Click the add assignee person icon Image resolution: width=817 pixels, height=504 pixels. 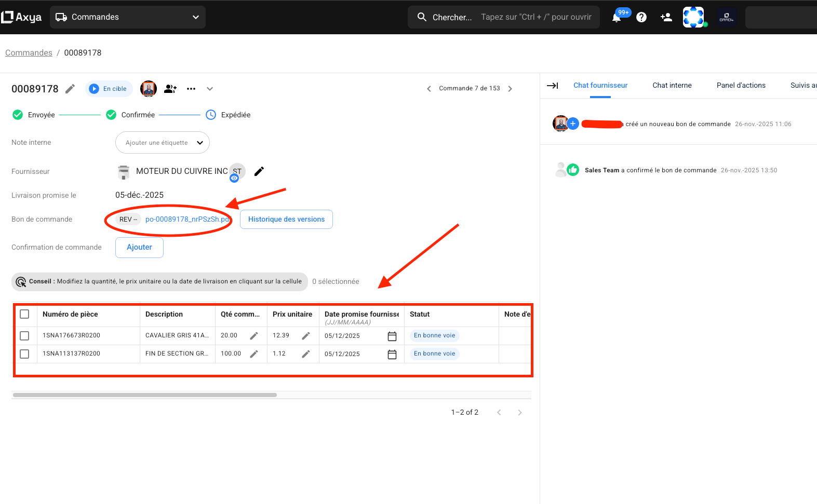pyautogui.click(x=170, y=89)
